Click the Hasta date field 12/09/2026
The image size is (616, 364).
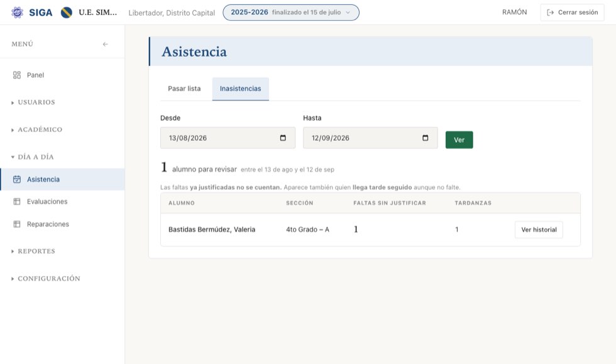[370, 138]
